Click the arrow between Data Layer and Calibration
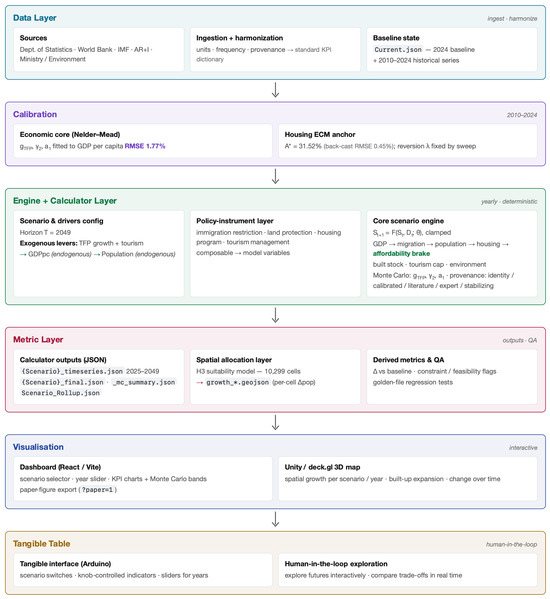550x599 pixels. [x=275, y=90]
